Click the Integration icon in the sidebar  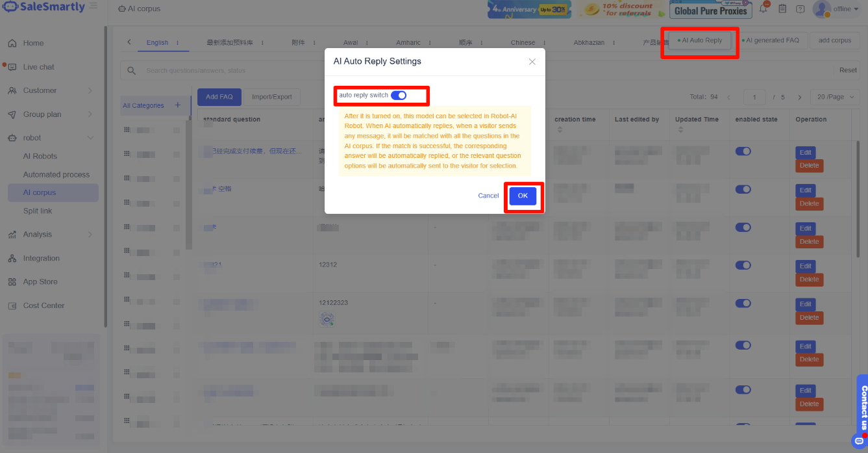click(12, 259)
